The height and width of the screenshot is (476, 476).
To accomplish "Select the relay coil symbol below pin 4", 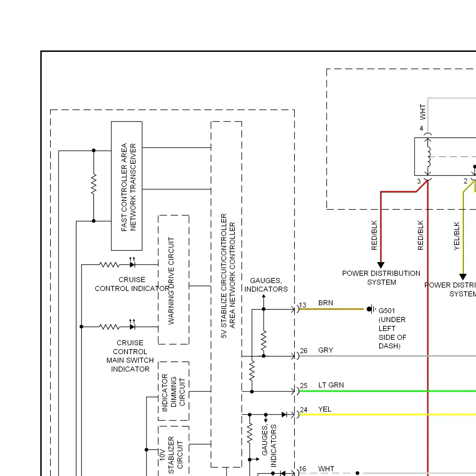I will point(428,156).
